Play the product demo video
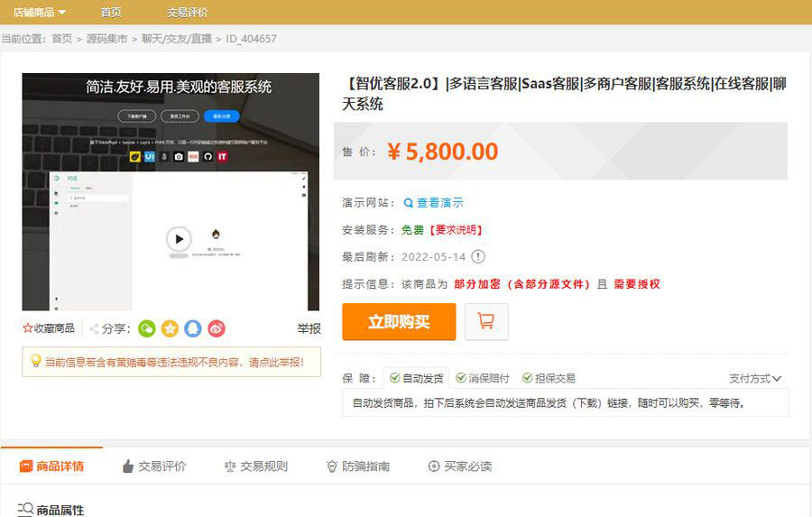The image size is (812, 517). [x=179, y=239]
